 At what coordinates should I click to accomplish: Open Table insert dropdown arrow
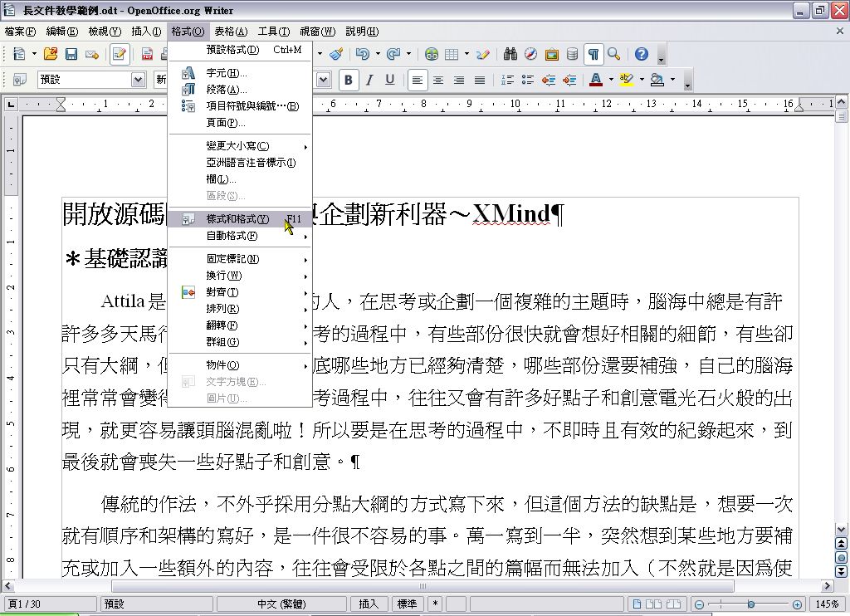pos(467,54)
